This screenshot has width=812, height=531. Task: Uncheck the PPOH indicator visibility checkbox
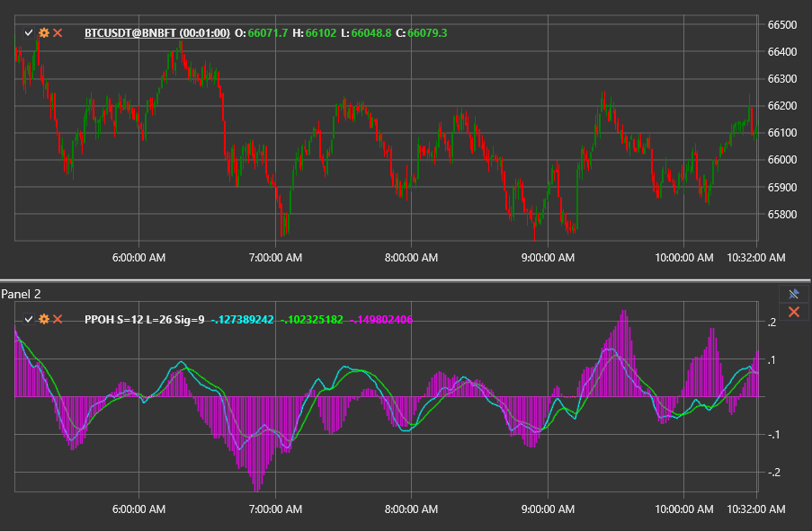pos(29,319)
